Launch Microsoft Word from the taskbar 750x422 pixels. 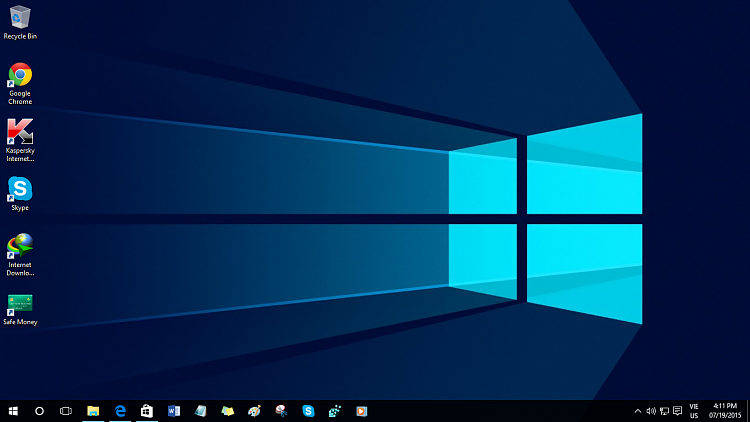pyautogui.click(x=174, y=411)
